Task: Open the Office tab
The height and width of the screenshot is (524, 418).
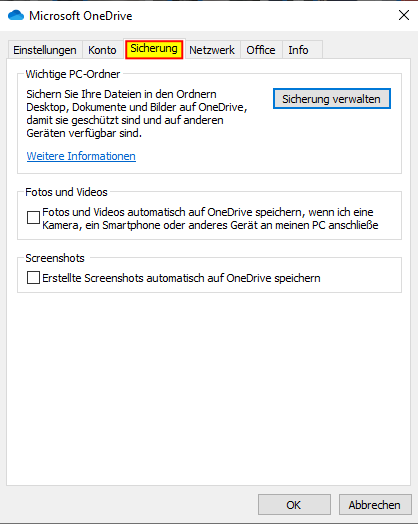Action: (x=261, y=50)
